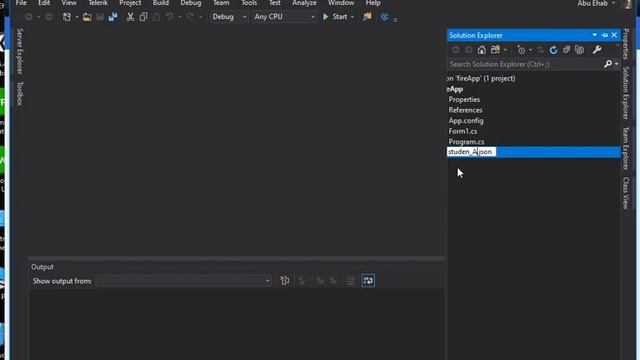The height and width of the screenshot is (360, 640).
Task: Open the Edit menu
Action: pyautogui.click(x=44, y=3)
